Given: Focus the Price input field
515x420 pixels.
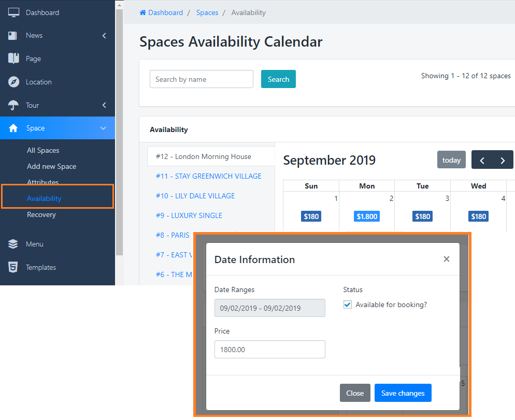Looking at the screenshot, I should tap(269, 350).
